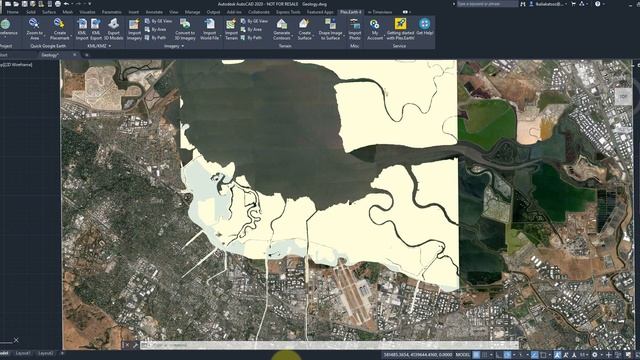640x360 pixels.
Task: Click the Get Help icon
Action: tap(424, 24)
